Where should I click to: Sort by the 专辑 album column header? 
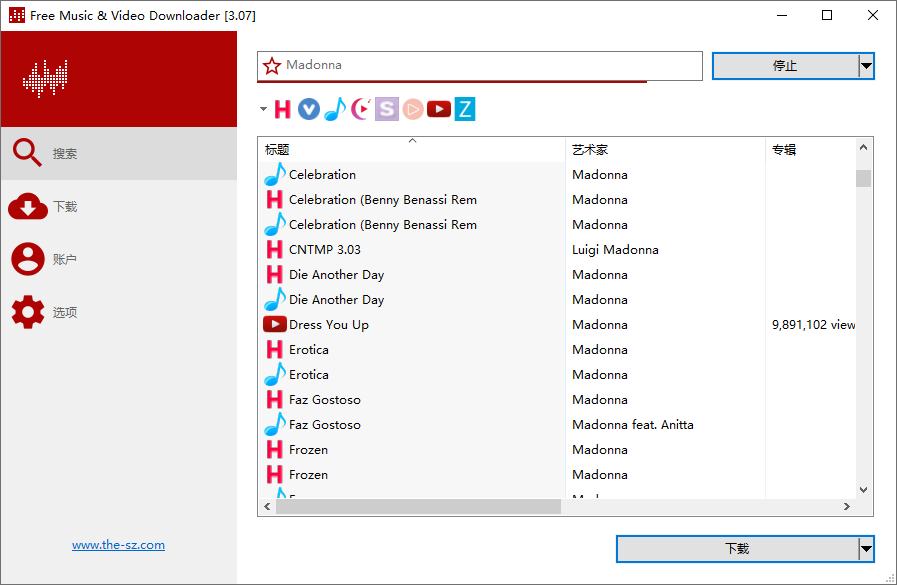click(x=810, y=150)
